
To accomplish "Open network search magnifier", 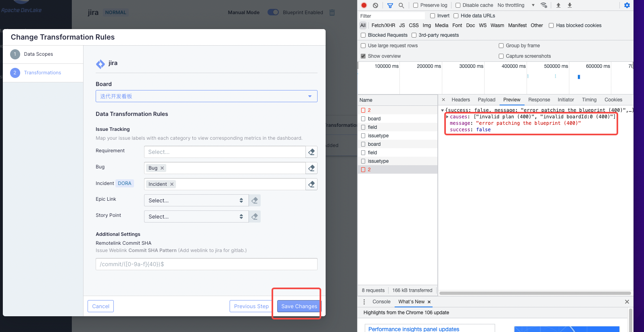I will pyautogui.click(x=401, y=5).
